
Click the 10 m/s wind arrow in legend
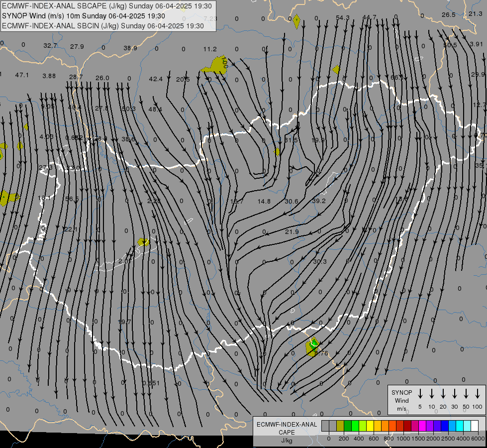[x=432, y=394]
